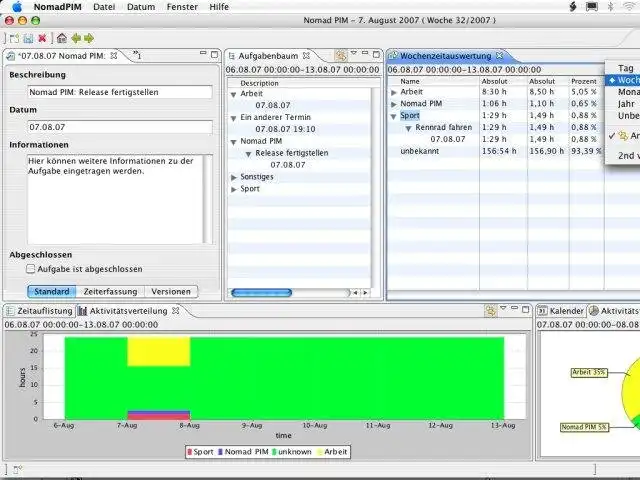Close the Aufgabenbaum view tab

(x=307, y=55)
